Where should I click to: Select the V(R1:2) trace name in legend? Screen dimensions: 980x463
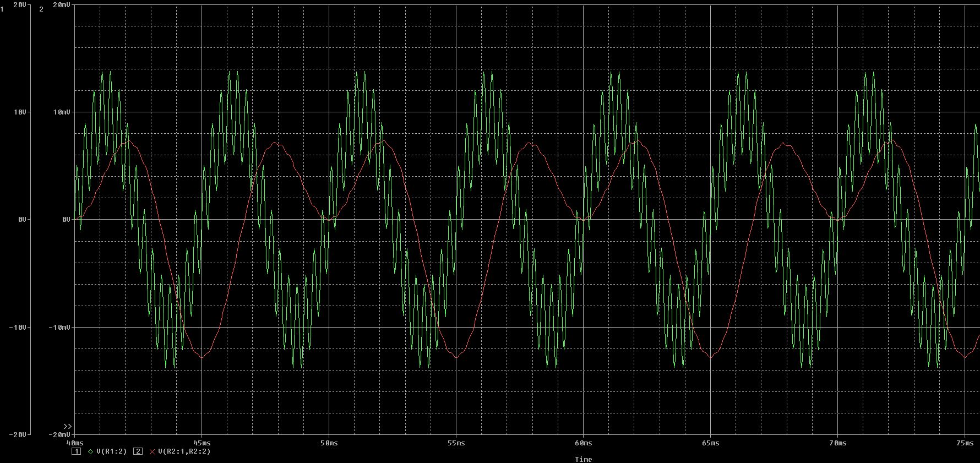tap(111, 451)
